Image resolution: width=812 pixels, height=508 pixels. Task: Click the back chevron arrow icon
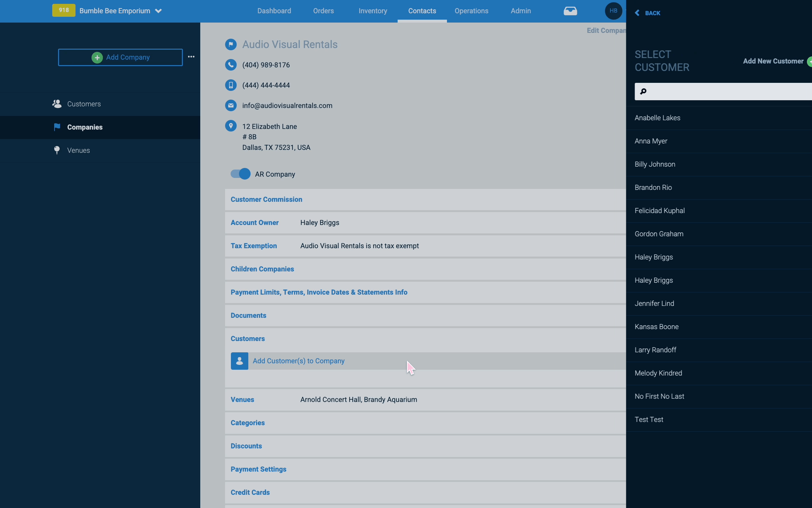point(637,13)
